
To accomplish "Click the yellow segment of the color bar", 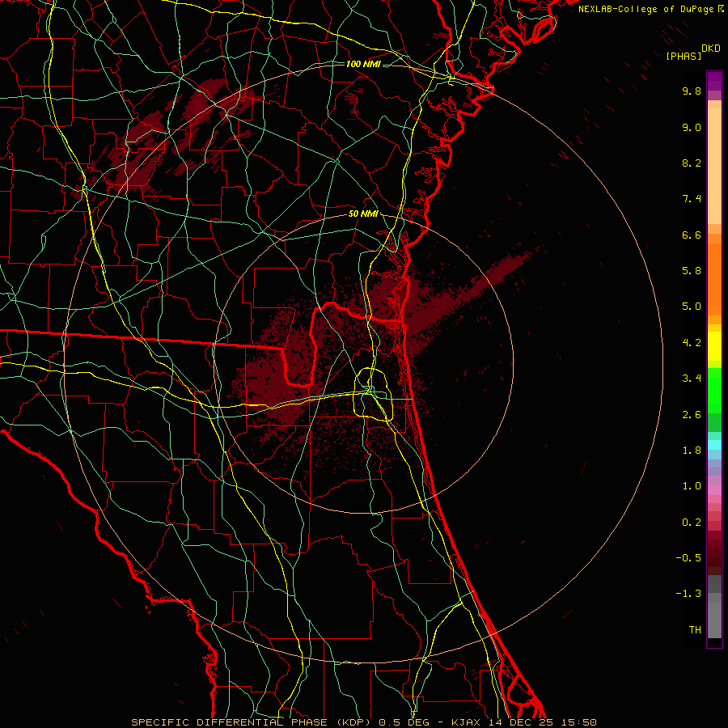I will [714, 346].
